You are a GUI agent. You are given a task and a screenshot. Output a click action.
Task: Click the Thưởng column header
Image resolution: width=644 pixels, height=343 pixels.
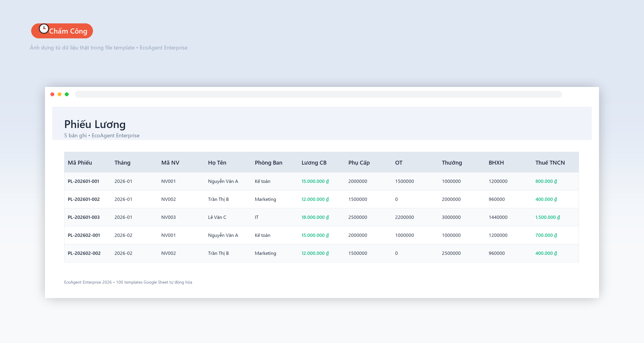point(452,163)
